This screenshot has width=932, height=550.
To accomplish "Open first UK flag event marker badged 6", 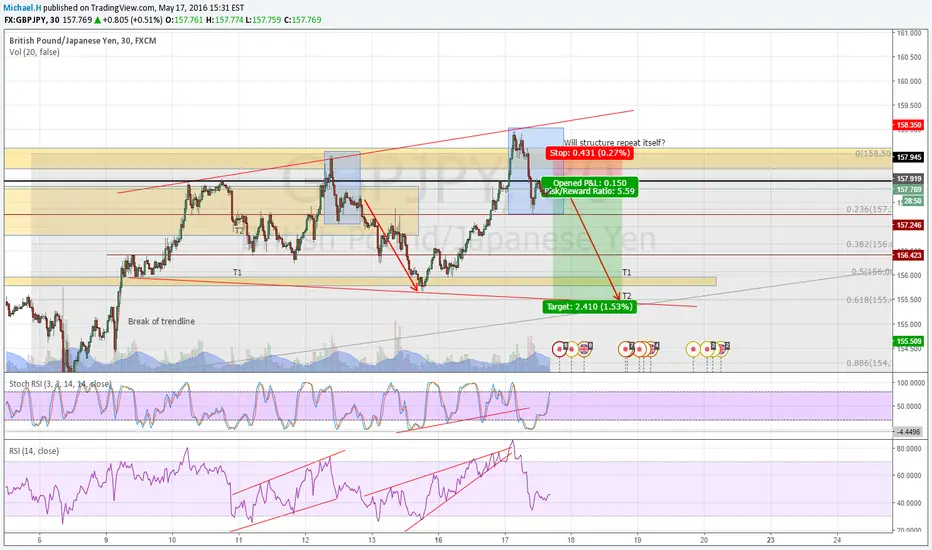I will 584,349.
